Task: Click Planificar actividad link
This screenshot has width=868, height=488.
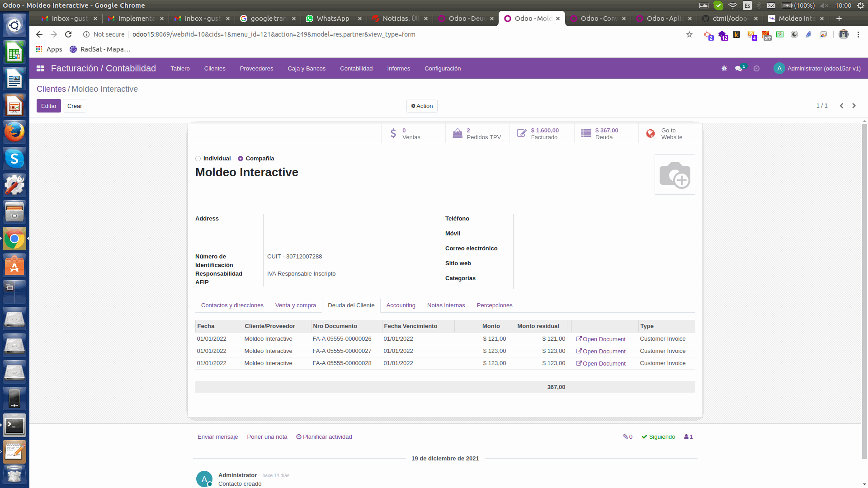Action: point(324,437)
